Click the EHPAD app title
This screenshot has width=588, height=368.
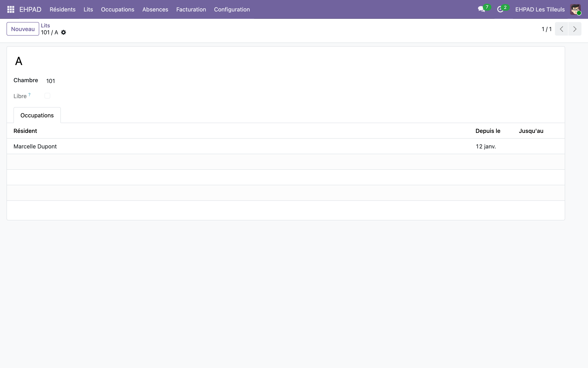[30, 9]
